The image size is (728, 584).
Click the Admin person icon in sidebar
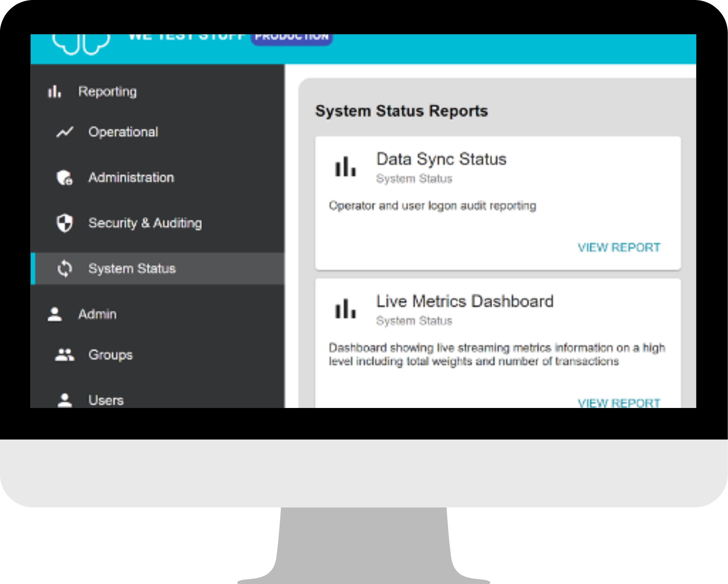click(x=54, y=314)
